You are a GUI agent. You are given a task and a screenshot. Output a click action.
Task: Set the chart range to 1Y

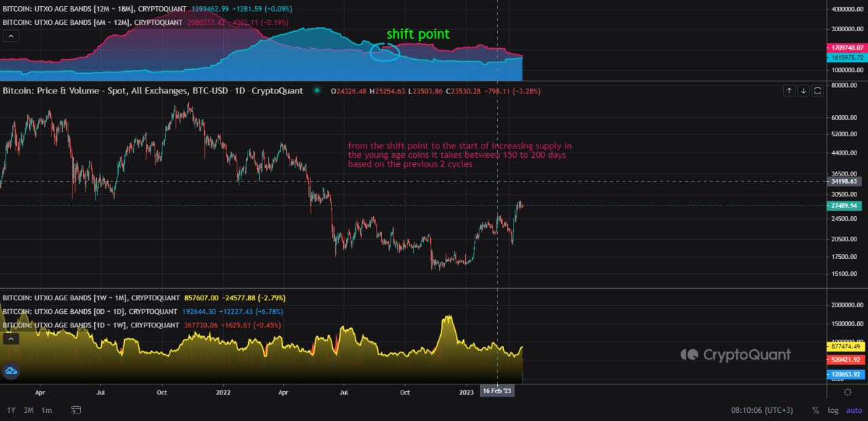(12, 410)
